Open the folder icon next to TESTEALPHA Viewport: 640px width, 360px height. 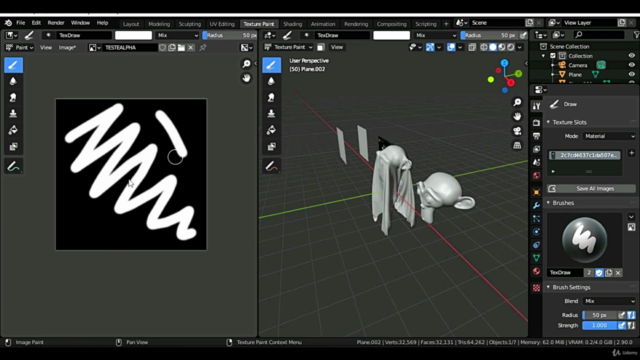click(181, 48)
